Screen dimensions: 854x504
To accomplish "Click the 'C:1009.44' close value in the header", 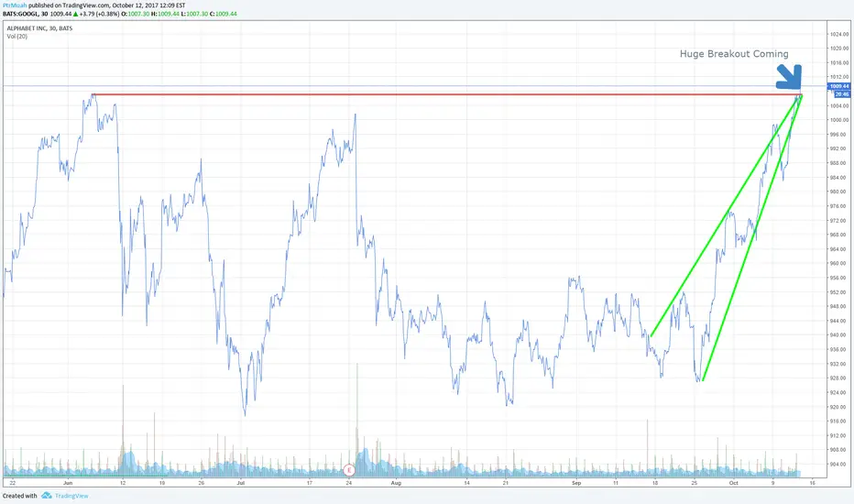I will [x=224, y=14].
